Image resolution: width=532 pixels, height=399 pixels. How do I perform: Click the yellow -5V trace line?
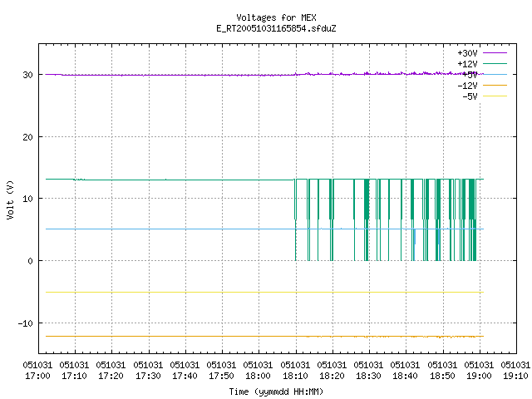click(264, 292)
